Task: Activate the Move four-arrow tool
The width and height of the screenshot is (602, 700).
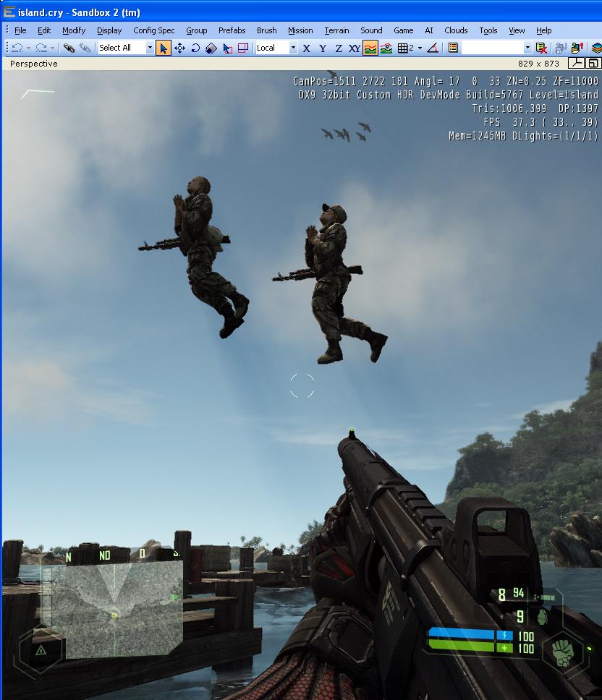Action: pyautogui.click(x=179, y=48)
